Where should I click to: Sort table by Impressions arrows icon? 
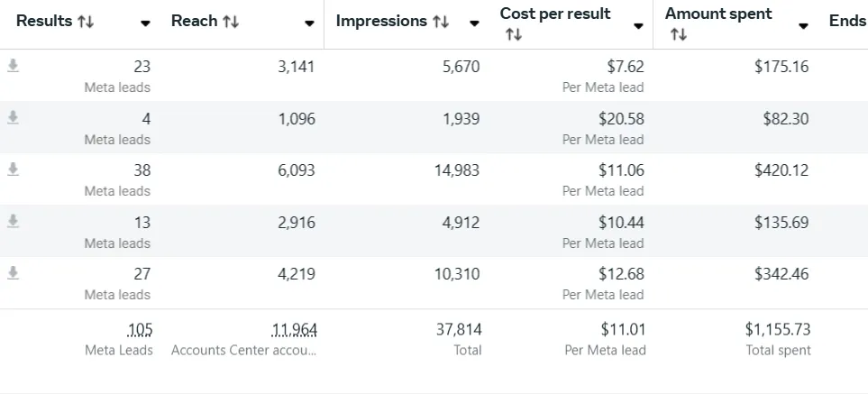tap(441, 22)
